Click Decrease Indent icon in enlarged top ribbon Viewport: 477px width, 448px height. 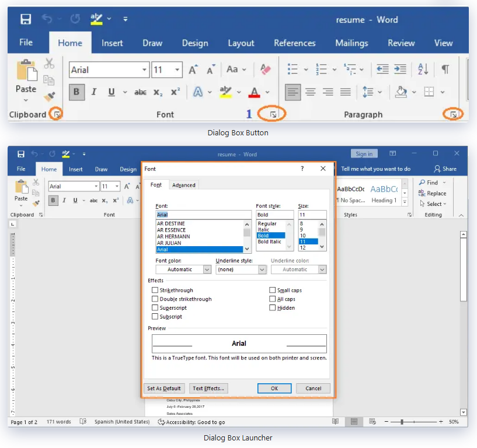(x=382, y=69)
